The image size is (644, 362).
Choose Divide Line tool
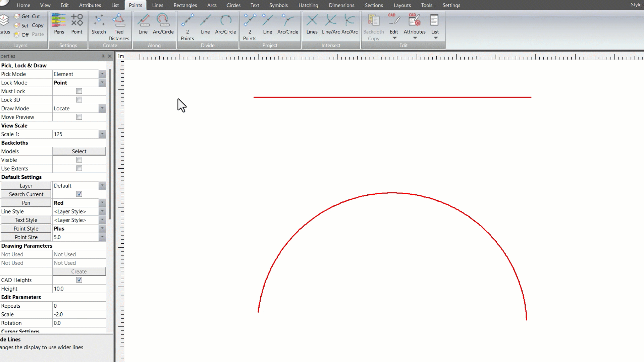205,24
